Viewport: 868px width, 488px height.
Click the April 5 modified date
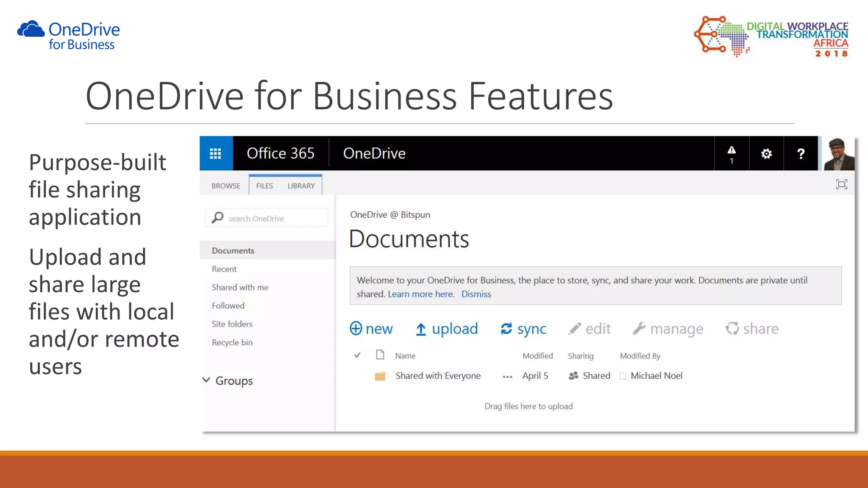535,376
